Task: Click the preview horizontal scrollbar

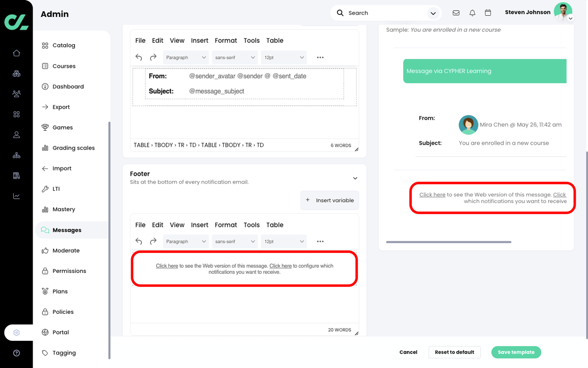Action: [449, 242]
